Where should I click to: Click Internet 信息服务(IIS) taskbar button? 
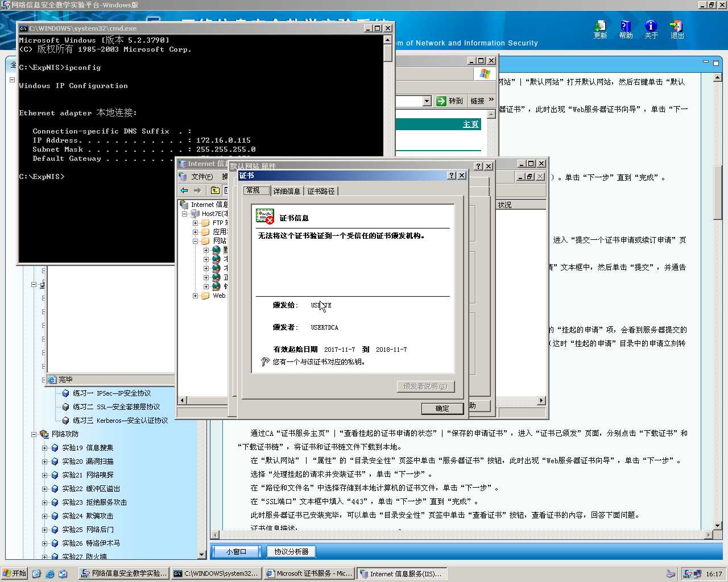(402, 574)
